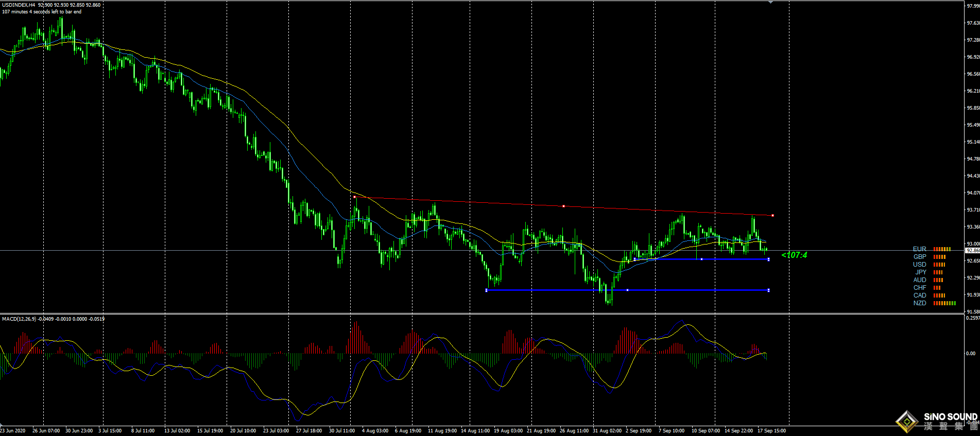Click the MACD(12,26,9) indicator label
This screenshot has width=980, height=436.
[19, 319]
